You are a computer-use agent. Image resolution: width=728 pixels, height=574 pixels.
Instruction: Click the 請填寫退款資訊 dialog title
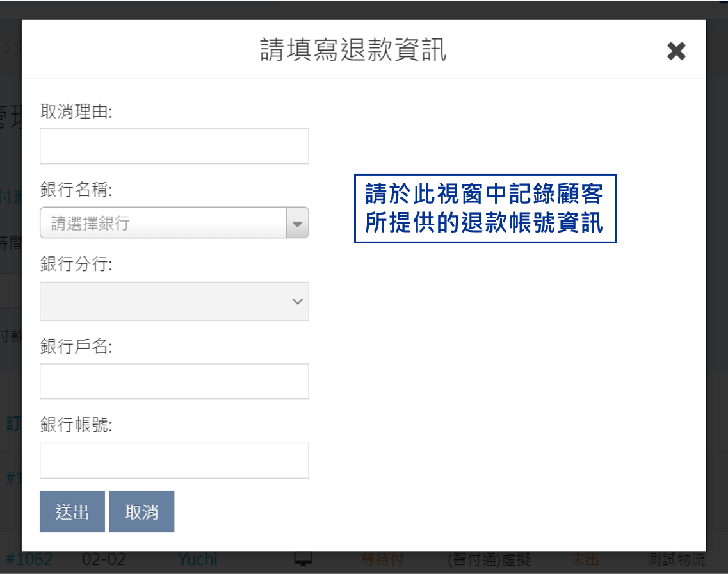coord(353,50)
